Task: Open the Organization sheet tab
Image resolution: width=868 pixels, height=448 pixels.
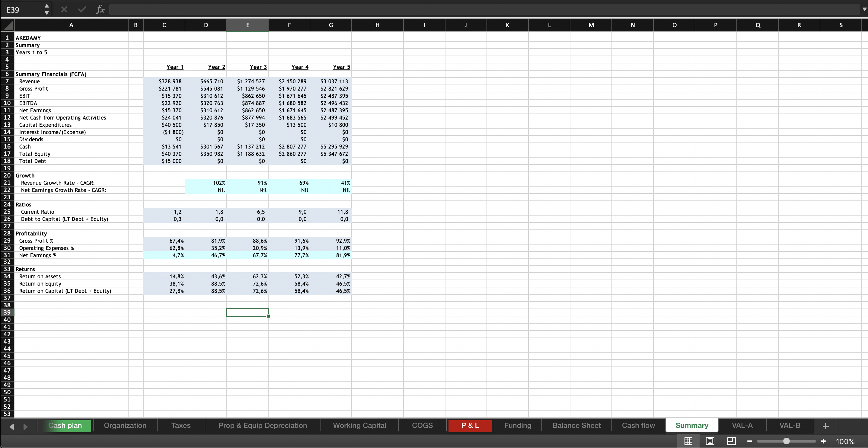Action: (125, 425)
